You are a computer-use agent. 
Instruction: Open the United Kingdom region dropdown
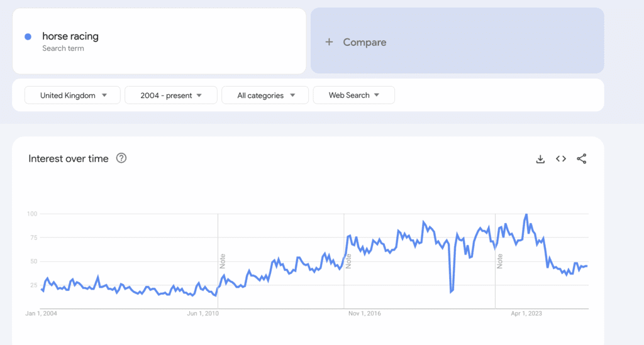click(x=72, y=96)
